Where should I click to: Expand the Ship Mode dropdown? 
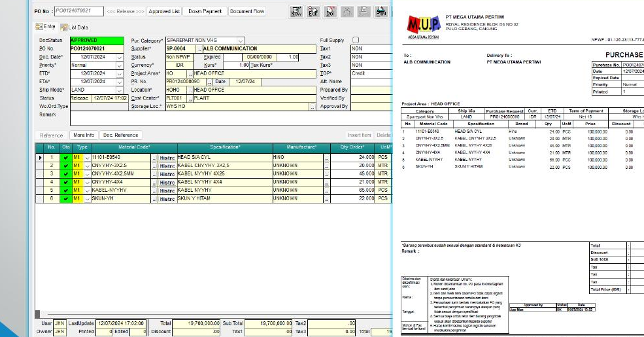tap(120, 90)
